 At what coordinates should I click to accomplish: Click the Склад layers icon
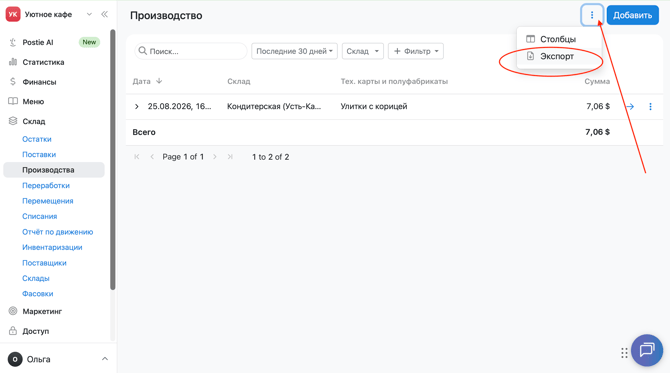point(13,121)
